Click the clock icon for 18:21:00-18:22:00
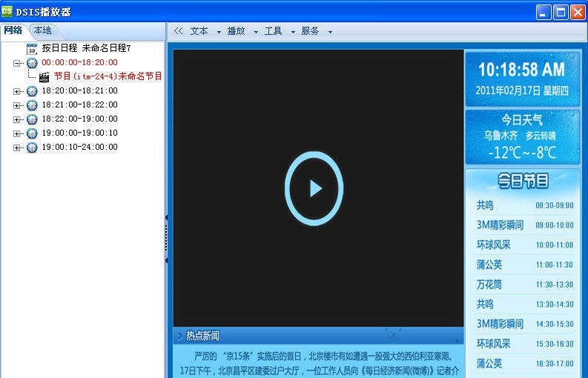588x378 pixels. click(x=32, y=105)
